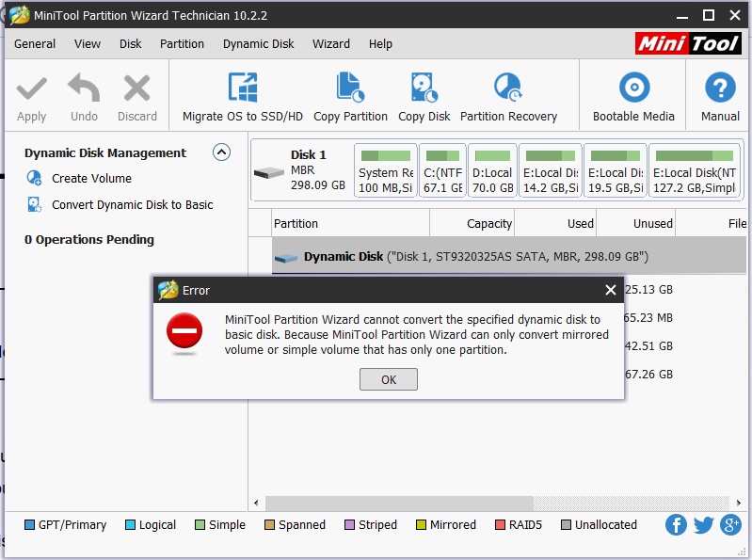Click the Mirrored legend swatch
This screenshot has width=752, height=560.
[421, 525]
